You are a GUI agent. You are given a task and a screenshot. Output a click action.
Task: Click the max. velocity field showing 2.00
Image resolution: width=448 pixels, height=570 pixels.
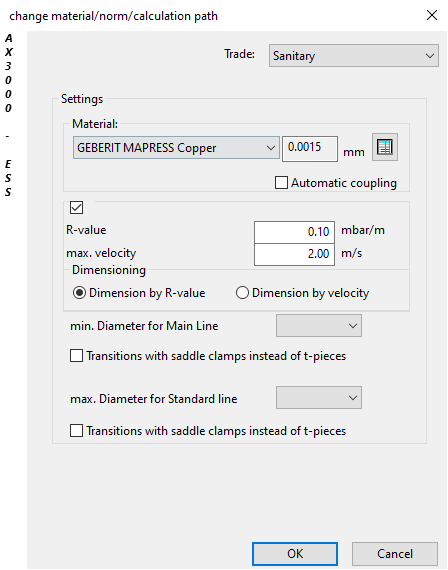click(x=295, y=254)
